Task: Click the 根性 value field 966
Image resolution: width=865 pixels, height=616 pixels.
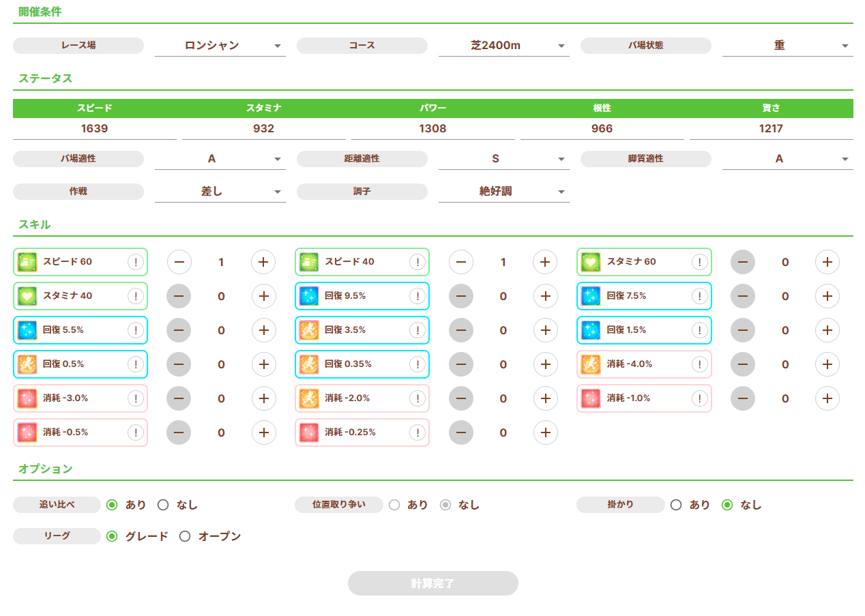Action: coord(602,129)
